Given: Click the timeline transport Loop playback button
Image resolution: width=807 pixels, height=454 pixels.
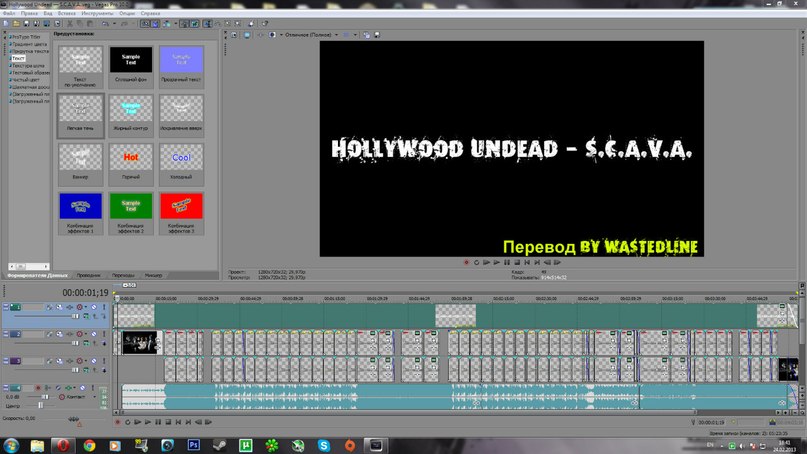Looking at the screenshot, I should (128, 422).
